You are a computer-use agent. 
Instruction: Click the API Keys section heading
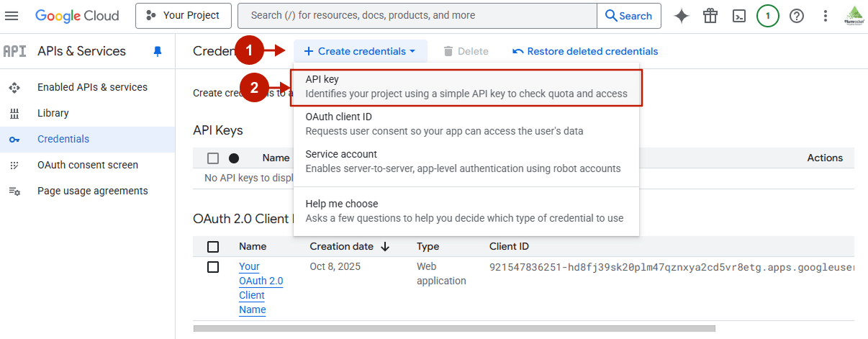[218, 130]
